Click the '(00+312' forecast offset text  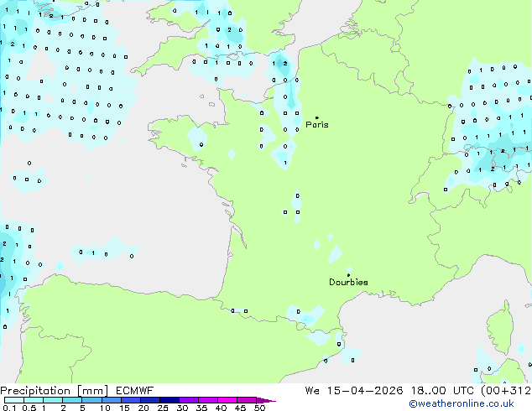tap(506, 391)
